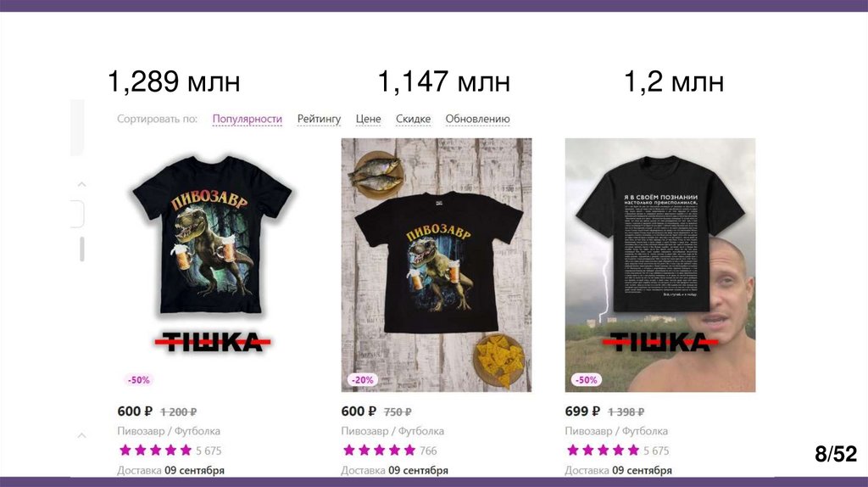Sort products by Цене
Image resolution: width=868 pixels, height=487 pixels.
(368, 119)
